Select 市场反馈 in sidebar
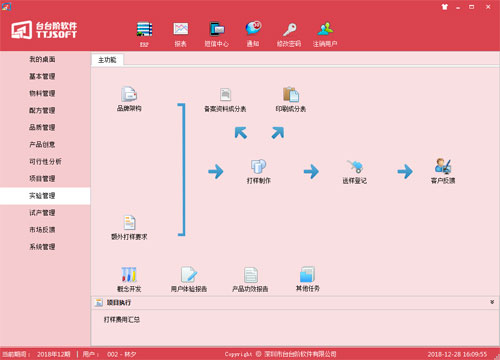The height and width of the screenshot is (360, 500). (x=42, y=230)
